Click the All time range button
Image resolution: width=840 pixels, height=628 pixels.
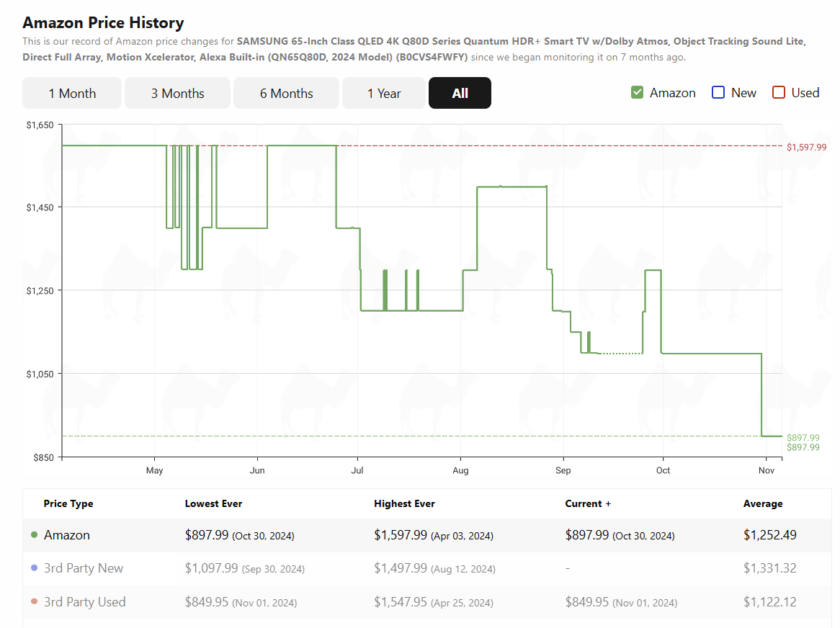(460, 93)
